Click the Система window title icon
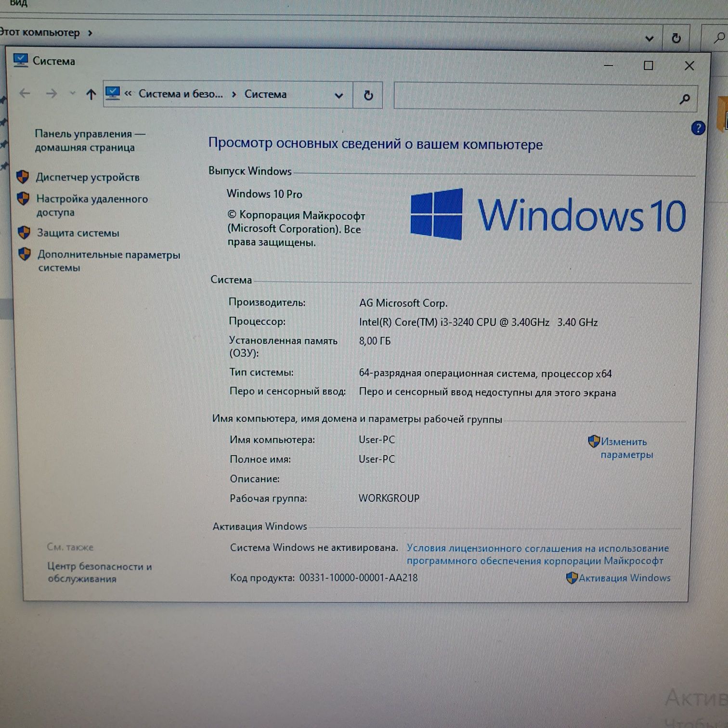This screenshot has width=728, height=728. click(x=21, y=61)
